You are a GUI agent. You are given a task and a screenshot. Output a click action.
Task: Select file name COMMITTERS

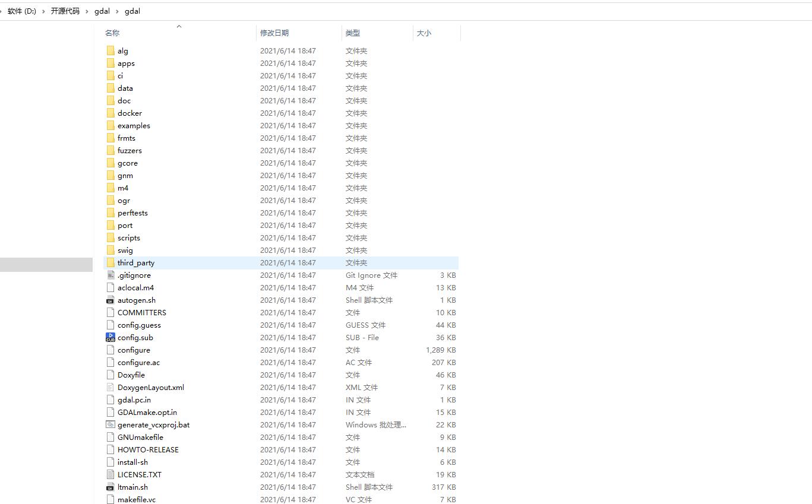[x=142, y=312]
